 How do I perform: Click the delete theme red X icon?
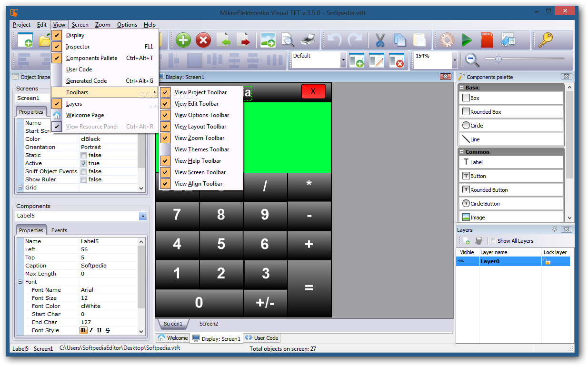tap(396, 60)
